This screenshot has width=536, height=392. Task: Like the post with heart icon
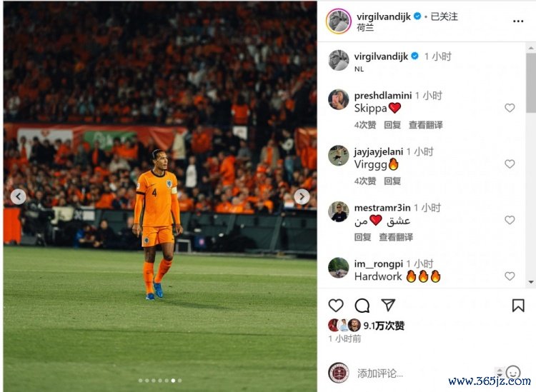336,306
